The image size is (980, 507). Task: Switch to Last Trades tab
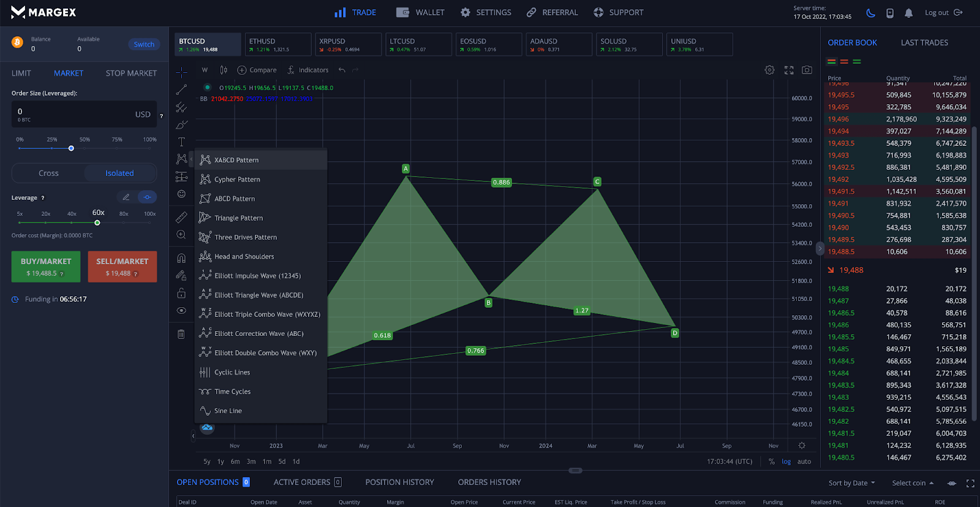[x=924, y=43]
